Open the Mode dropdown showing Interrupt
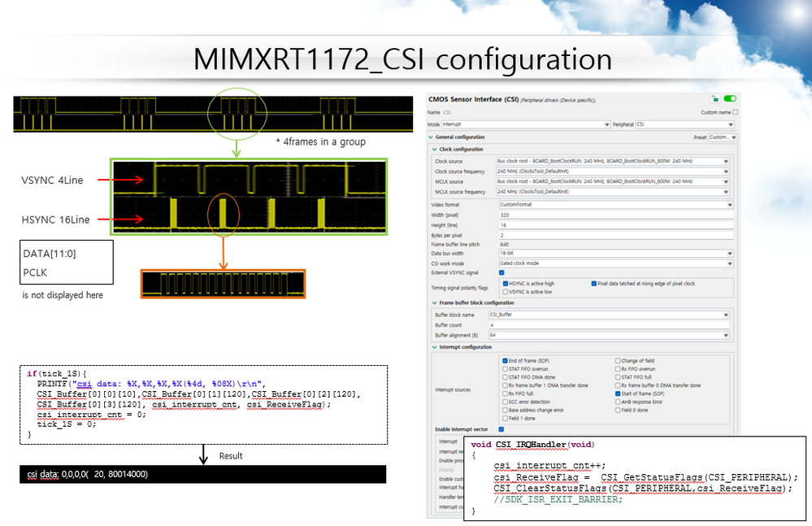This screenshot has height=526, width=812. click(x=607, y=125)
